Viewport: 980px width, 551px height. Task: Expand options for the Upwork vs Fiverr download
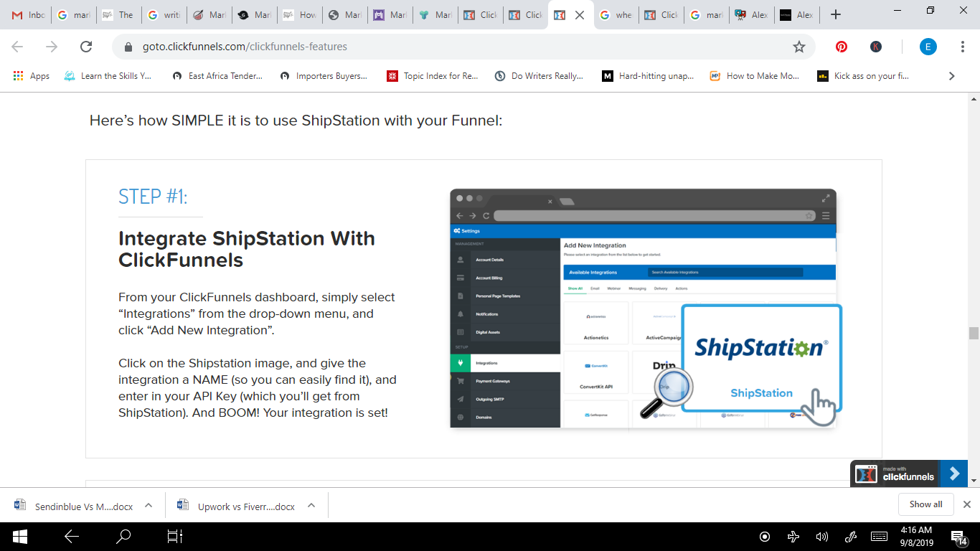311,505
